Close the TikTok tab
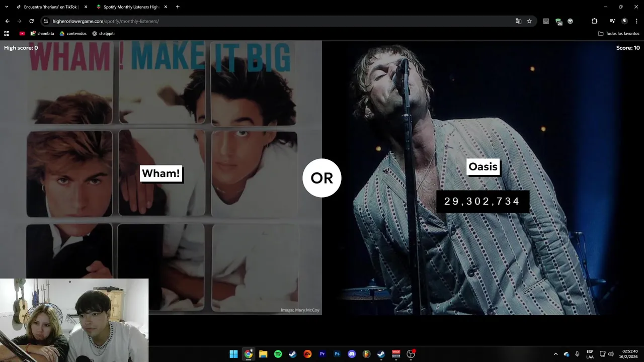The width and height of the screenshot is (644, 362). pyautogui.click(x=86, y=7)
